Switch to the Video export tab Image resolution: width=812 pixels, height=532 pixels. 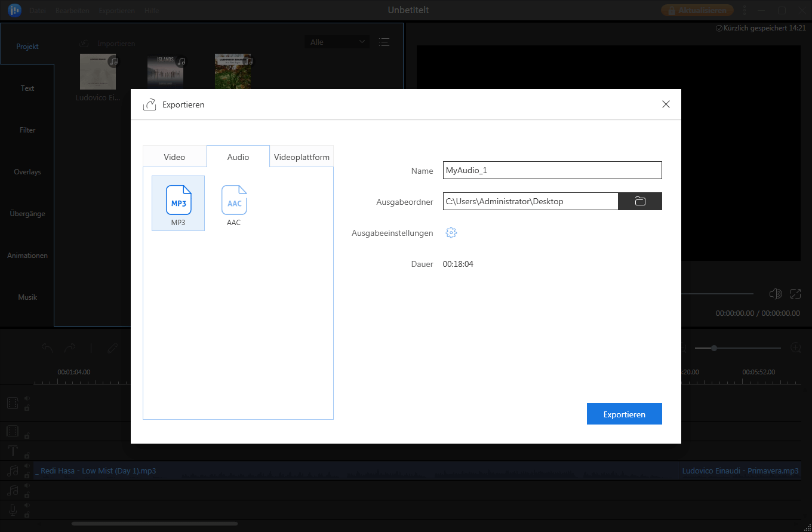point(174,157)
